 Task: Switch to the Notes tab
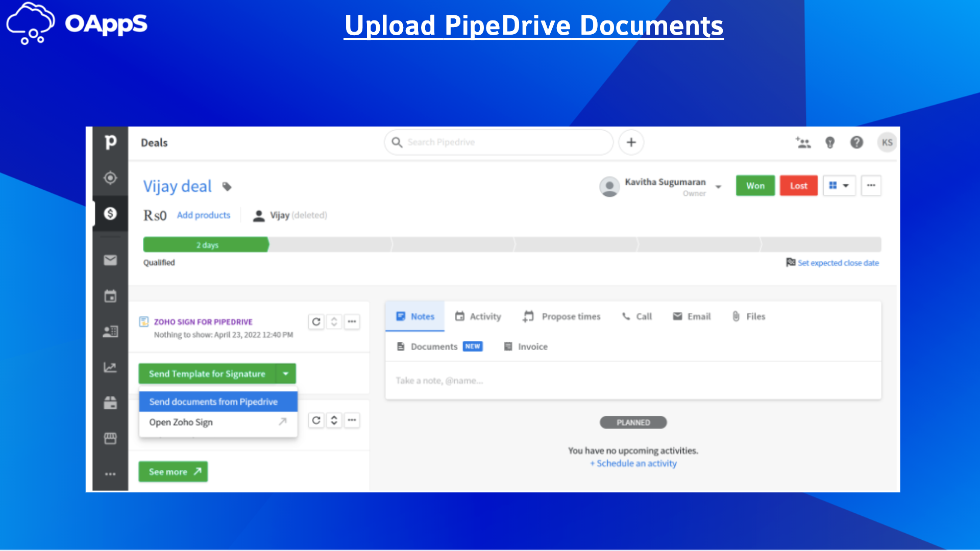415,316
